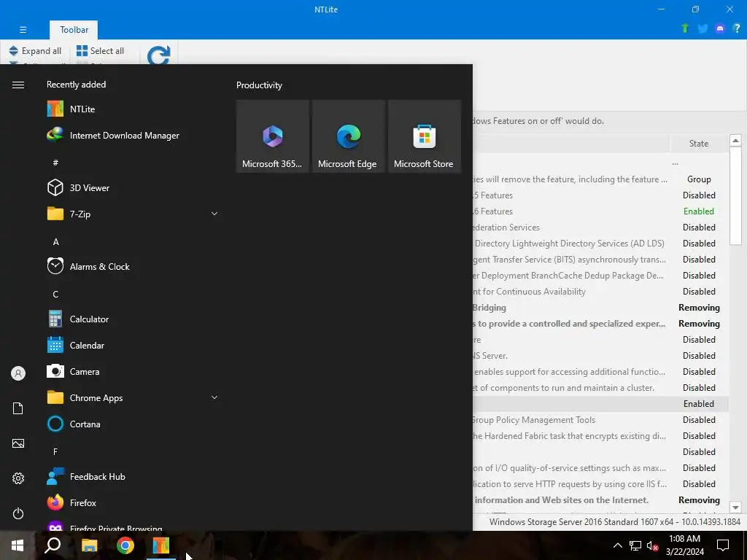Open the network tray icon
Image resolution: width=747 pixels, height=560 pixels.
coord(635,545)
